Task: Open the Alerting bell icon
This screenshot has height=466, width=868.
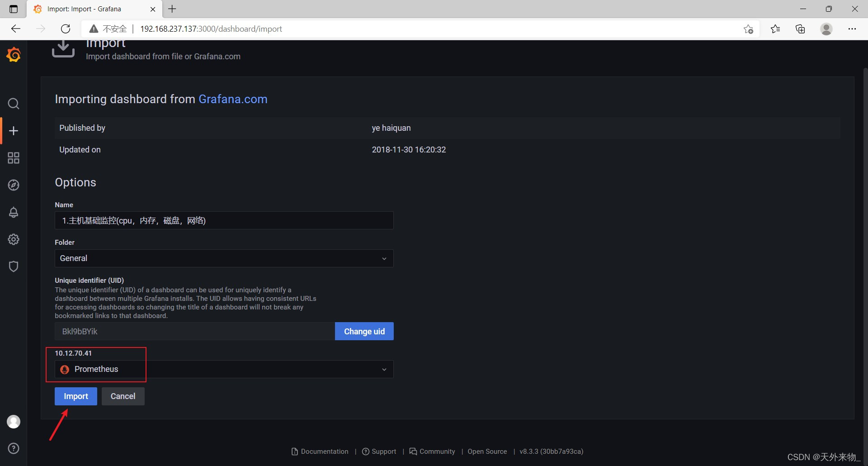Action: 14,212
